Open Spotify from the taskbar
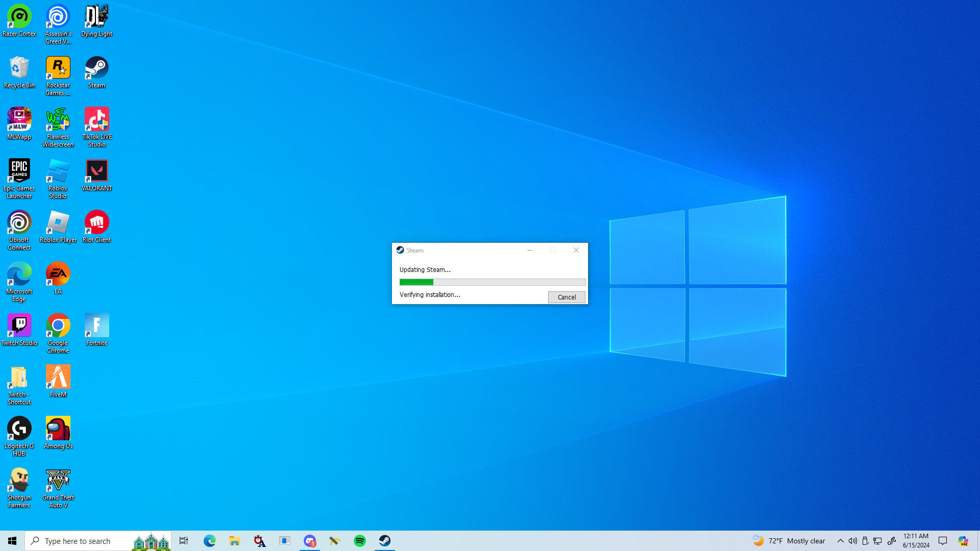The height and width of the screenshot is (551, 980). tap(360, 541)
